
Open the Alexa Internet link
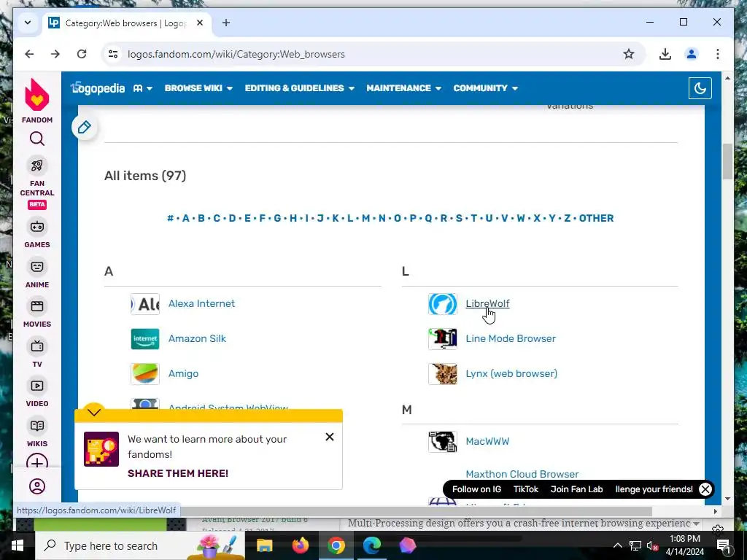click(x=201, y=303)
